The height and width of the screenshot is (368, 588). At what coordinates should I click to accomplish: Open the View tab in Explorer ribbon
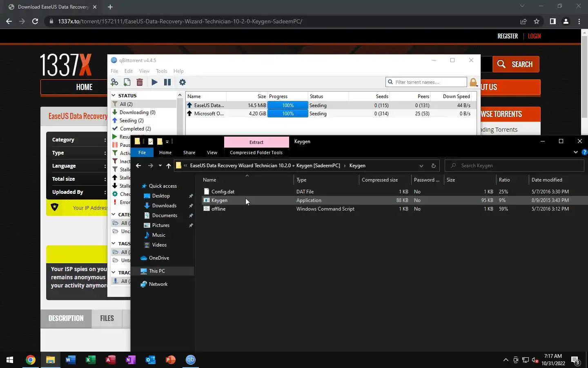coord(212,153)
